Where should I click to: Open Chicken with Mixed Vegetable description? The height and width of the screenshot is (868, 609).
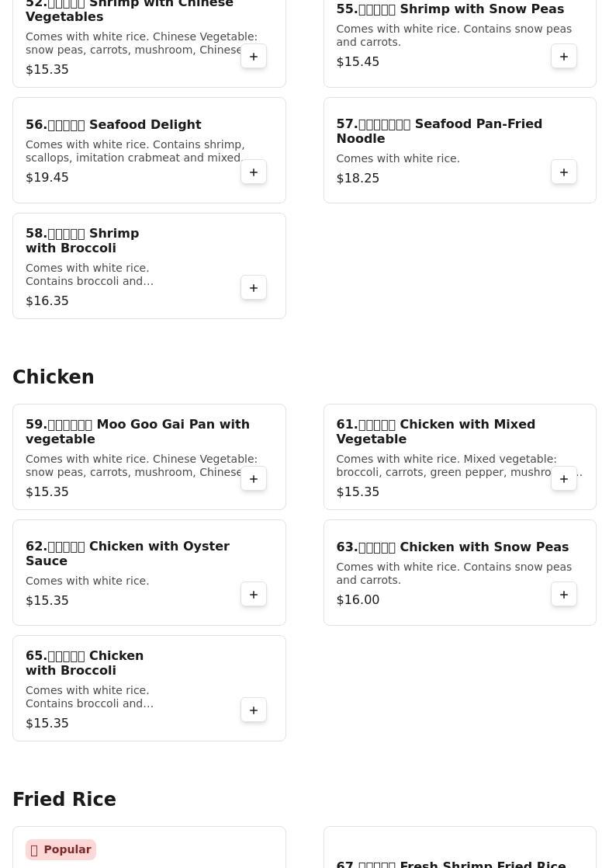point(458,466)
